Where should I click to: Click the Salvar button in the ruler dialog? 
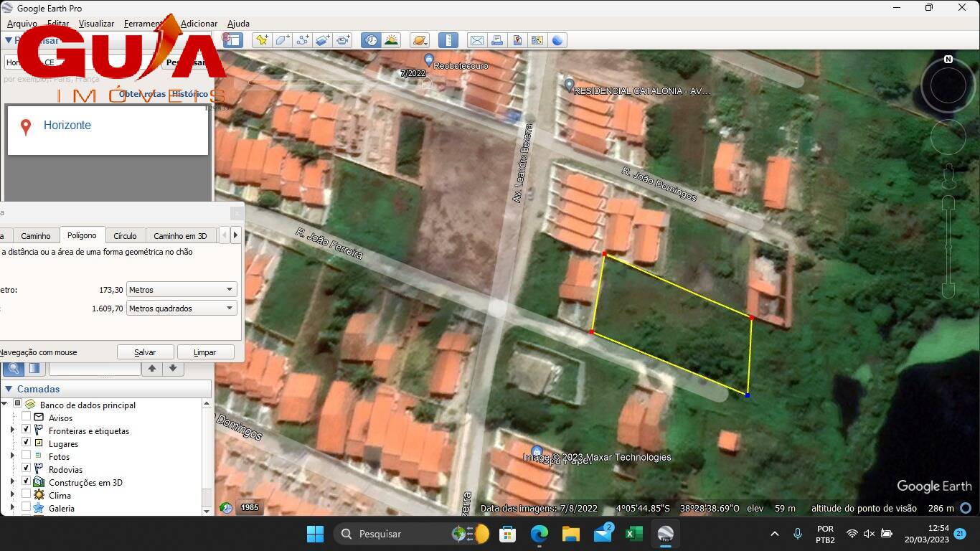(145, 352)
